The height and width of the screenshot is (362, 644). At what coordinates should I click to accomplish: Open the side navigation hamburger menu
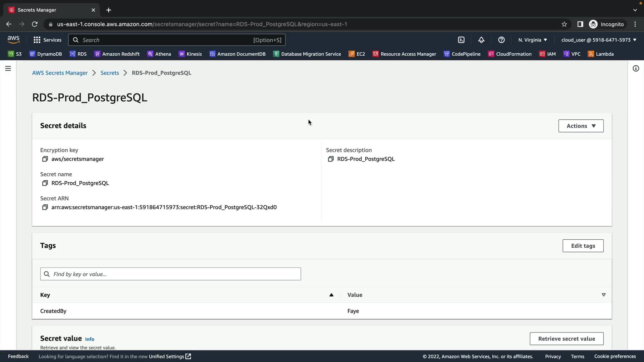click(8, 68)
